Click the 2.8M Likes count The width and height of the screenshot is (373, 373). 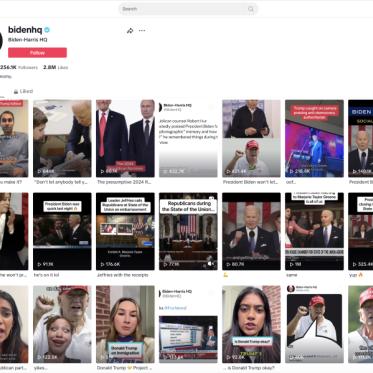[x=55, y=67]
